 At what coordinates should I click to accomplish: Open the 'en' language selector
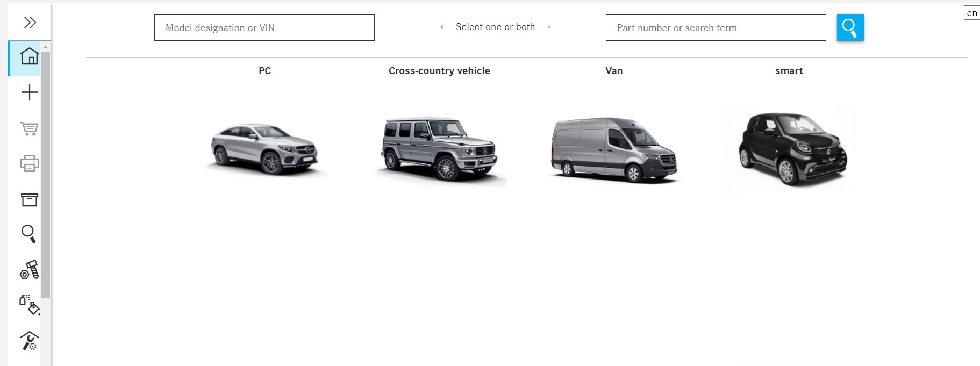[972, 13]
